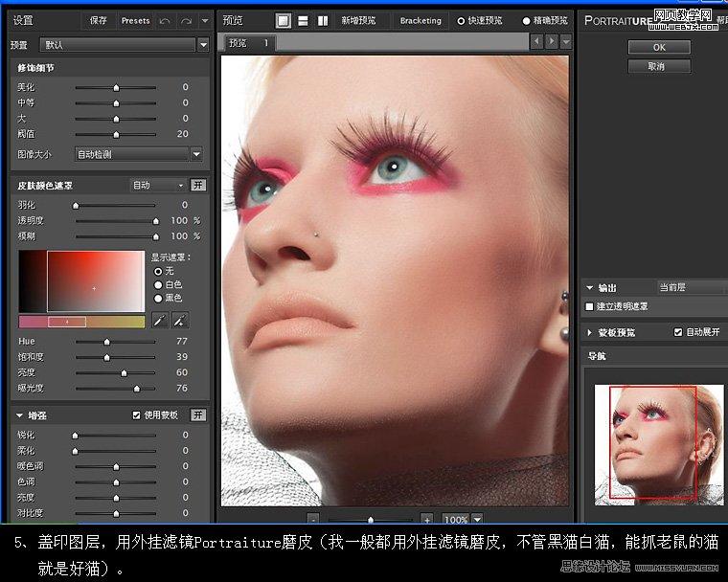Open the 100% zoom level dropdown

[x=477, y=520]
